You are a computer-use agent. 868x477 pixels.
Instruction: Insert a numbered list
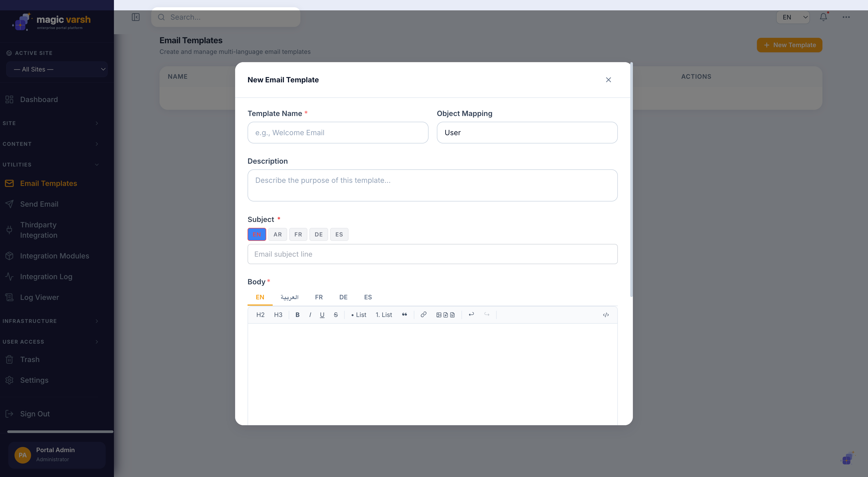[x=384, y=315]
